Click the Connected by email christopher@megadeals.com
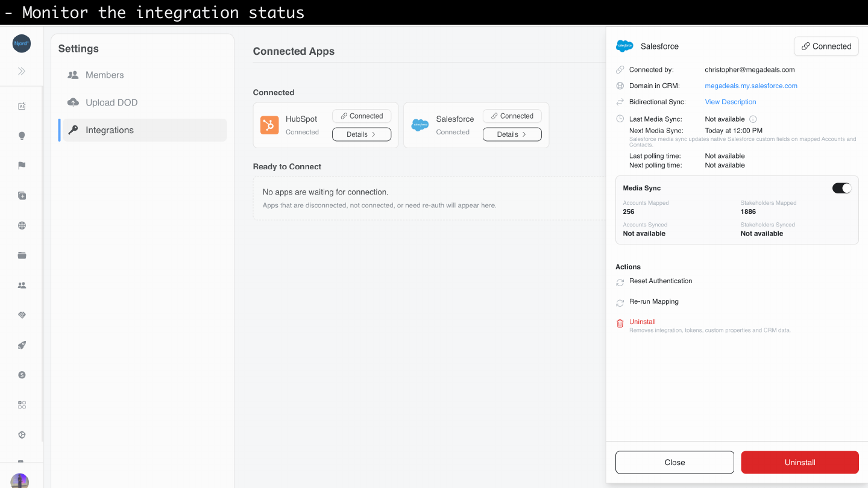This screenshot has width=868, height=488. click(750, 70)
